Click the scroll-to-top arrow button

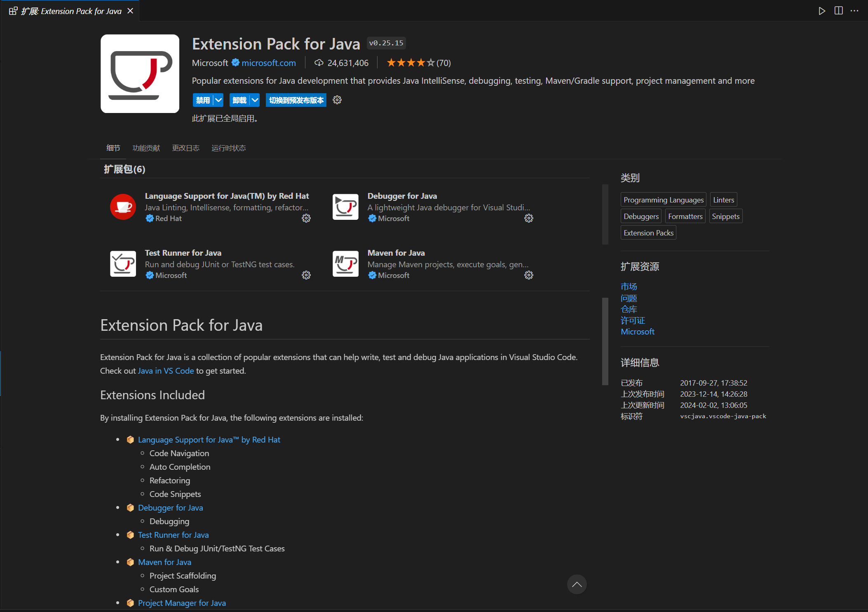(577, 584)
